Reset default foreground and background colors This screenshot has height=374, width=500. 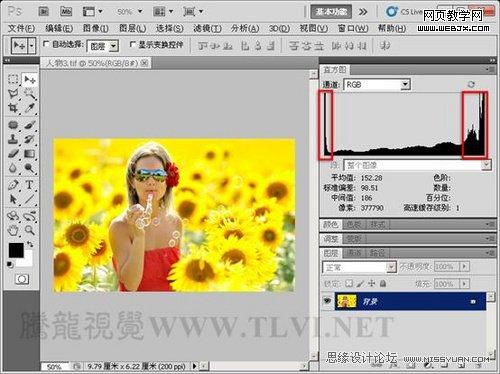(10, 265)
